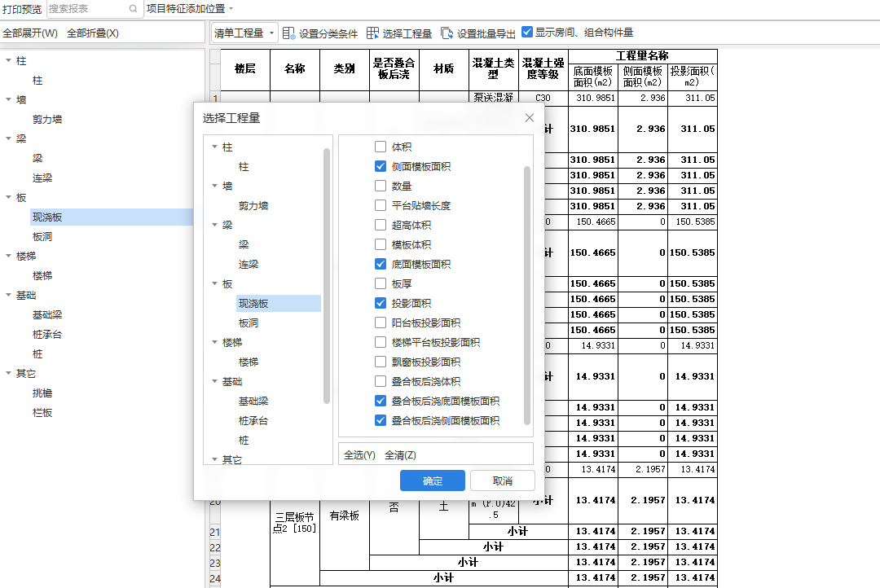Click the 搜索报表 search field

pos(87,9)
